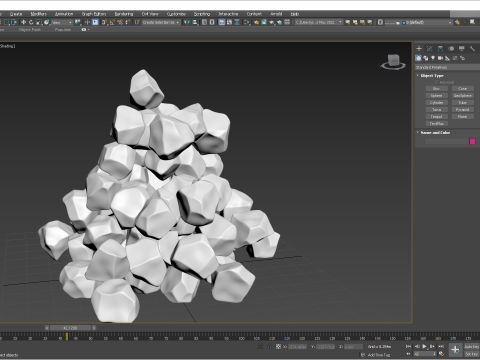Open the Graph Editors menu

coord(94,14)
